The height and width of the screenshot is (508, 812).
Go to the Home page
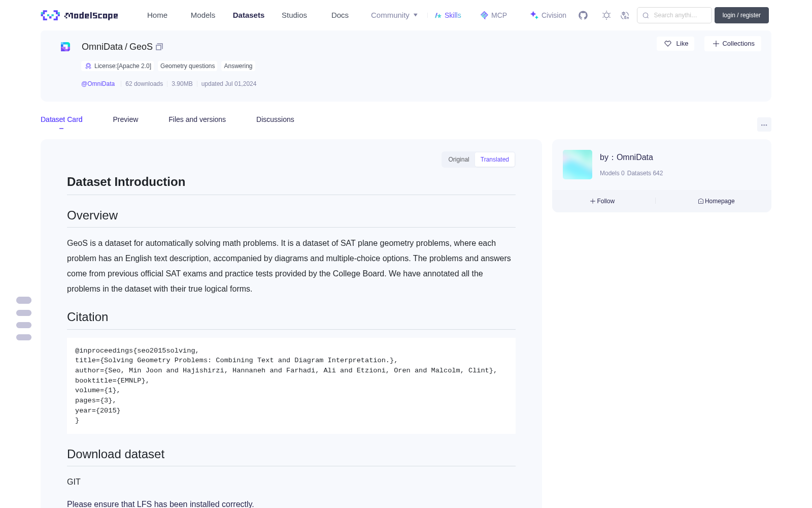pyautogui.click(x=157, y=15)
